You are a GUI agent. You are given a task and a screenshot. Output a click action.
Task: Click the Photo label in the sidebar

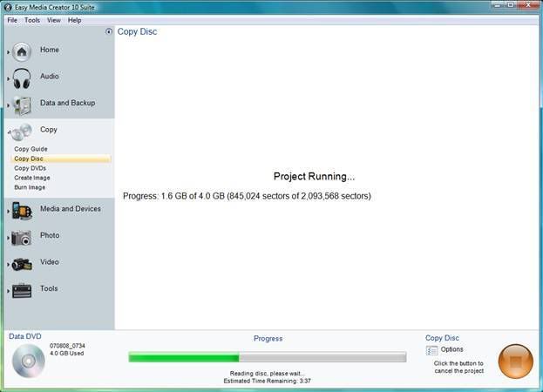[50, 235]
